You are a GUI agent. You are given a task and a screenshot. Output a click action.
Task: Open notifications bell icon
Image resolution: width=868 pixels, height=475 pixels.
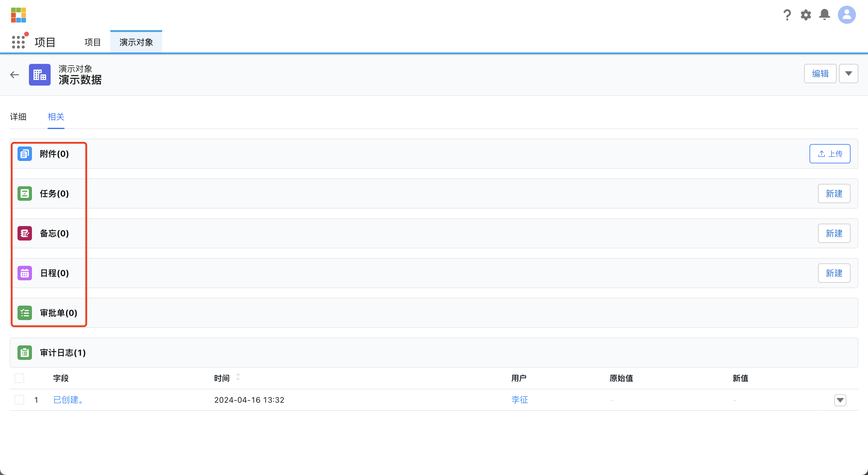tap(825, 15)
